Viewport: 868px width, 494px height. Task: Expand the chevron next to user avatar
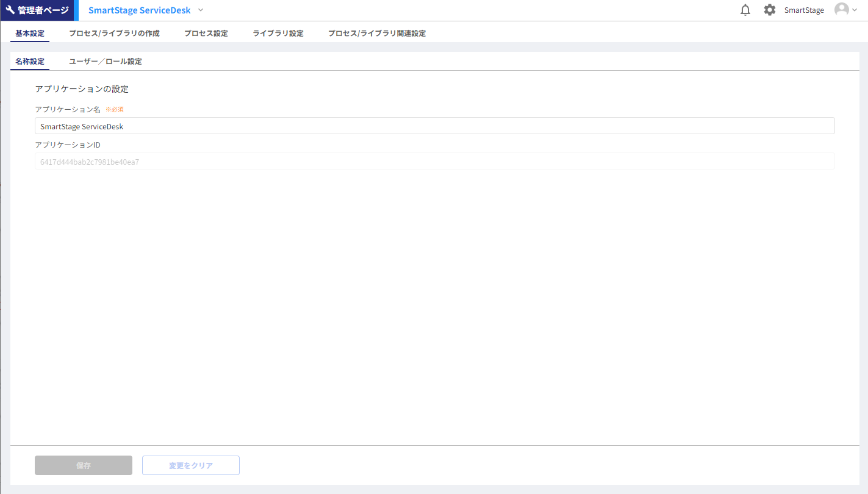click(x=855, y=10)
